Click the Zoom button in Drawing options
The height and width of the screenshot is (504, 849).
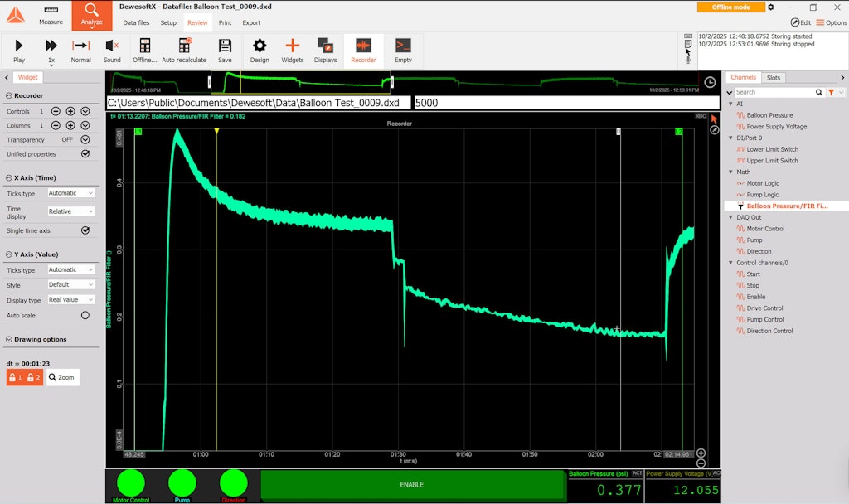[x=61, y=377]
